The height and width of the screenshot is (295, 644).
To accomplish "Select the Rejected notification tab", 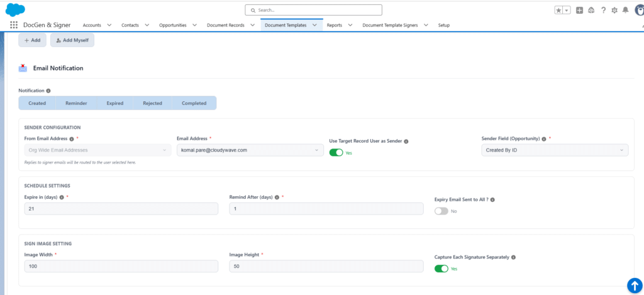I will pos(152,103).
